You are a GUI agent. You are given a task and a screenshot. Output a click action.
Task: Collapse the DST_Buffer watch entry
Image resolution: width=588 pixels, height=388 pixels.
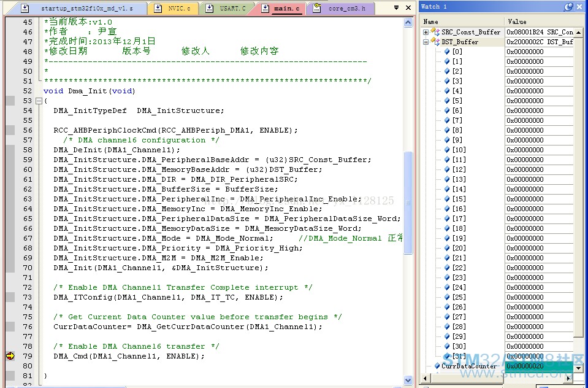426,42
